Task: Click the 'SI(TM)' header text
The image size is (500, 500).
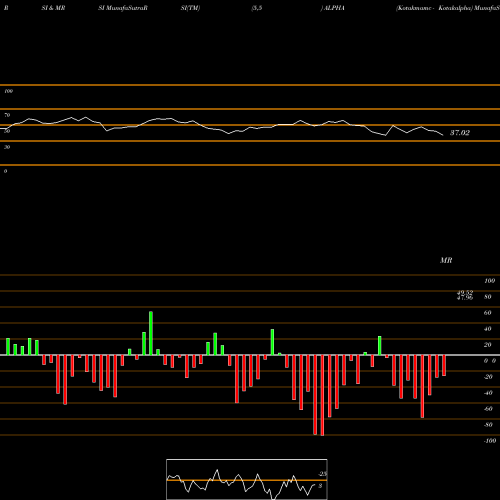Action: tap(190, 8)
